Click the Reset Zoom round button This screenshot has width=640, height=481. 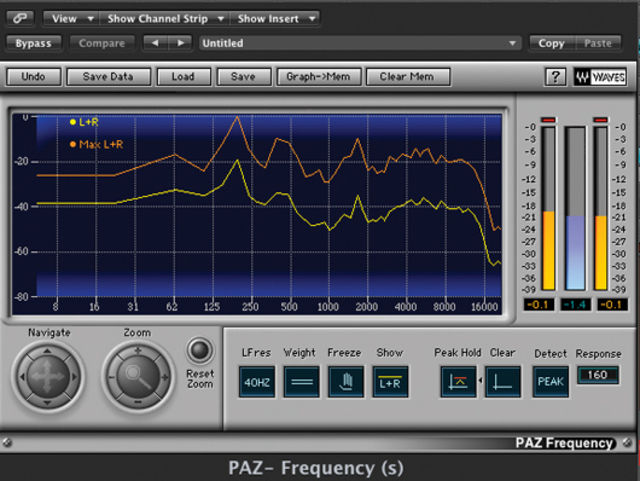click(200, 350)
